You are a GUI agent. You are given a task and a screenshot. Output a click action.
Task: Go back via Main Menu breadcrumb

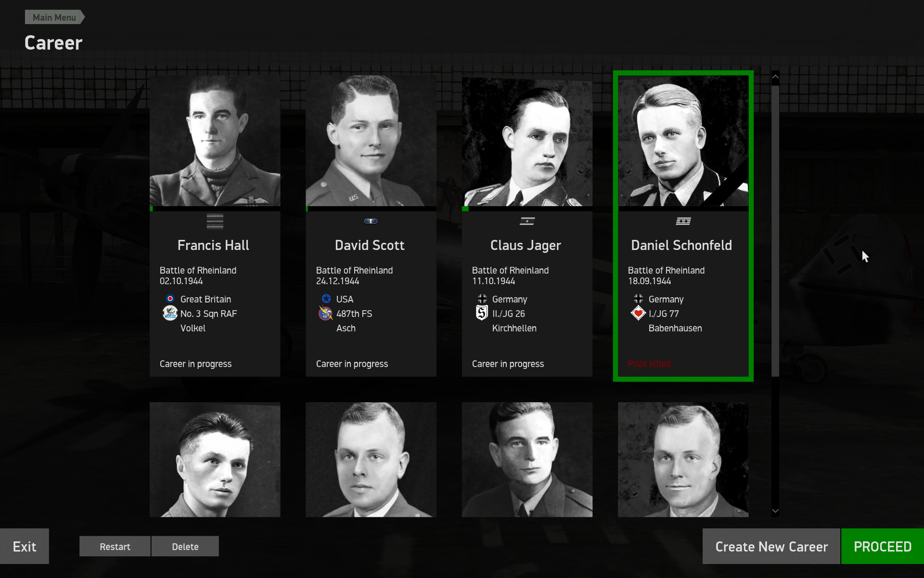tap(54, 17)
